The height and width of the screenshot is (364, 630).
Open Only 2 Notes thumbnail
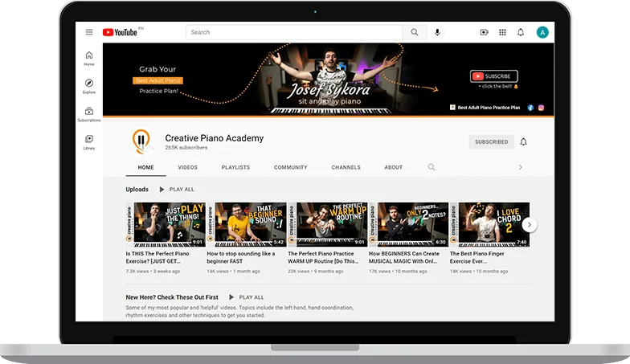(x=408, y=225)
